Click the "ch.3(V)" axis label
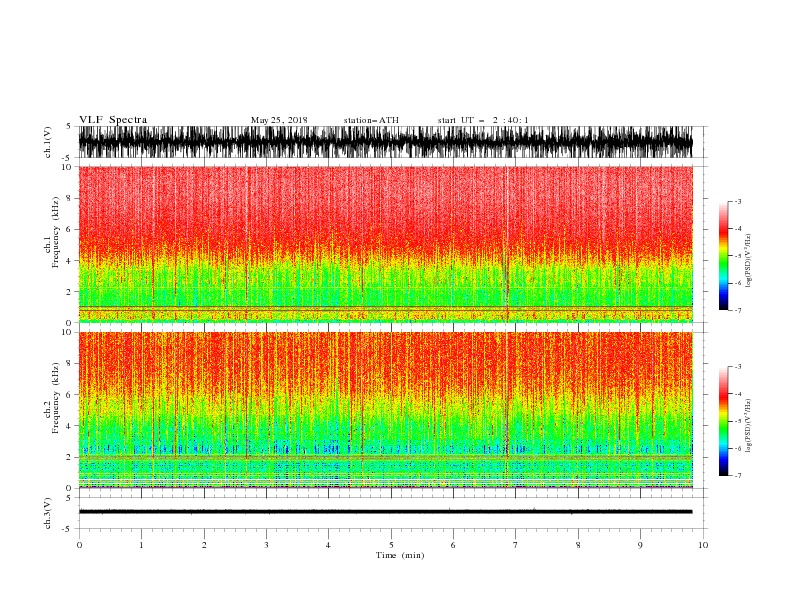Image resolution: width=792 pixels, height=612 pixels. click(x=48, y=513)
